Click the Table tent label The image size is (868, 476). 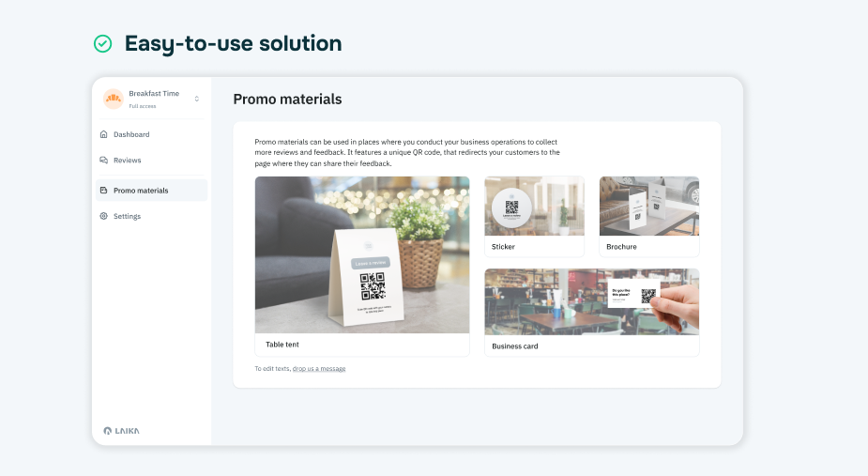pyautogui.click(x=282, y=345)
